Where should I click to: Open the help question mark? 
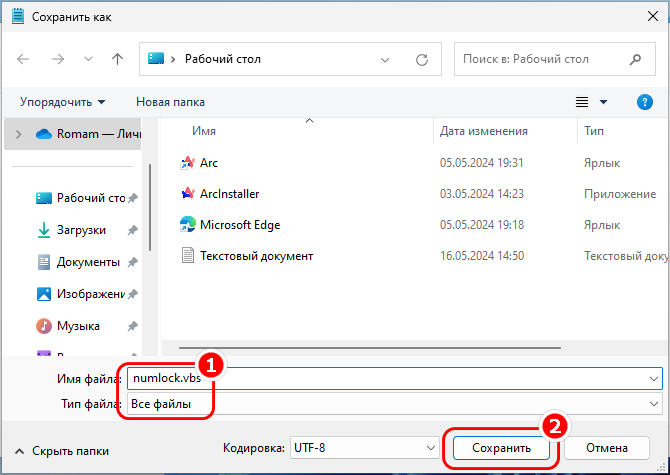coord(645,102)
